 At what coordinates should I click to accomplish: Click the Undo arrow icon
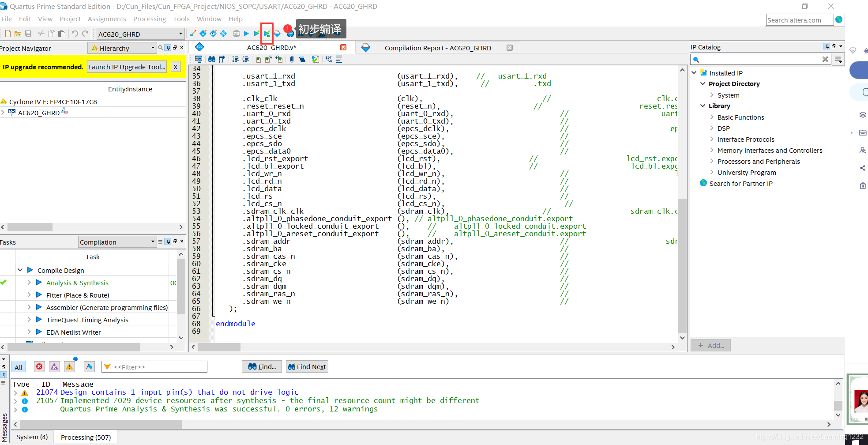click(x=75, y=34)
